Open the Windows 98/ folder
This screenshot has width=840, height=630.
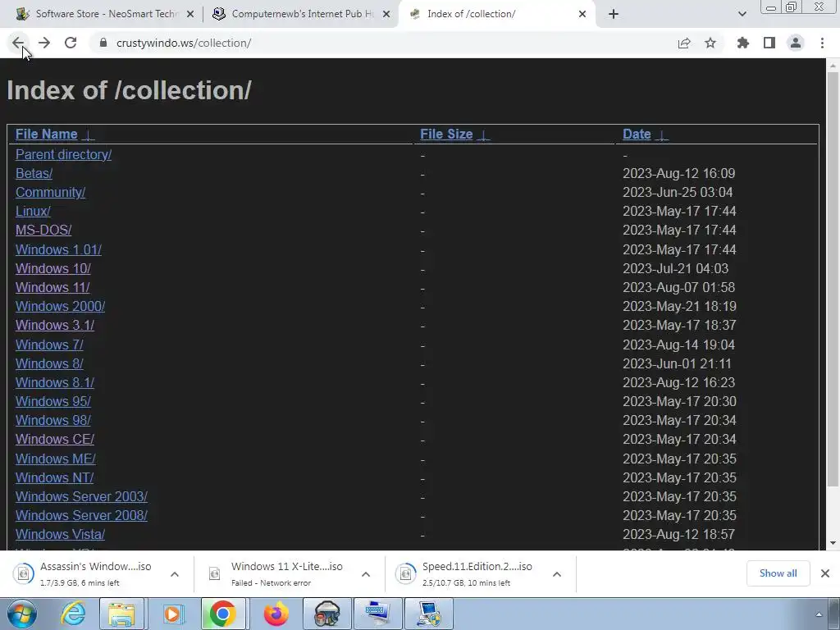coord(53,420)
